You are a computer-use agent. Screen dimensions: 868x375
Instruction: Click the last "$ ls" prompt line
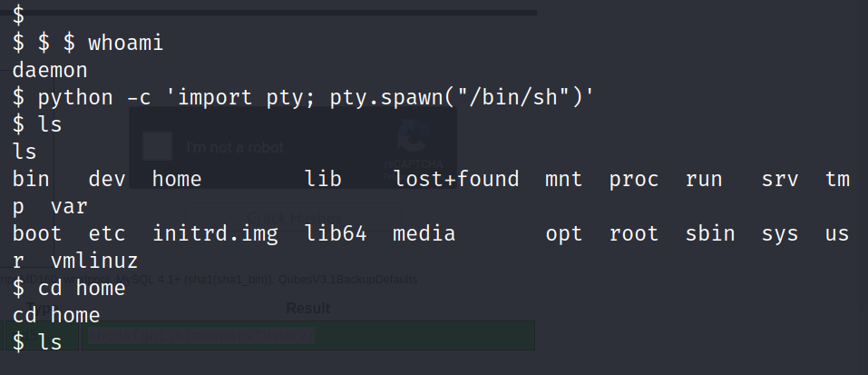(37, 341)
